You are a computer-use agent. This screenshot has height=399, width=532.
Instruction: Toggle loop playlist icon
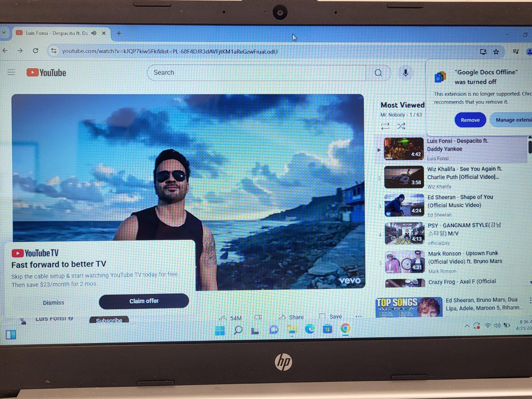coord(385,126)
